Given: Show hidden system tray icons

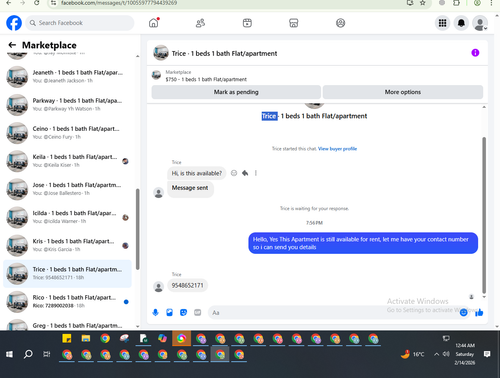Looking at the screenshot, I should pyautogui.click(x=436, y=354).
